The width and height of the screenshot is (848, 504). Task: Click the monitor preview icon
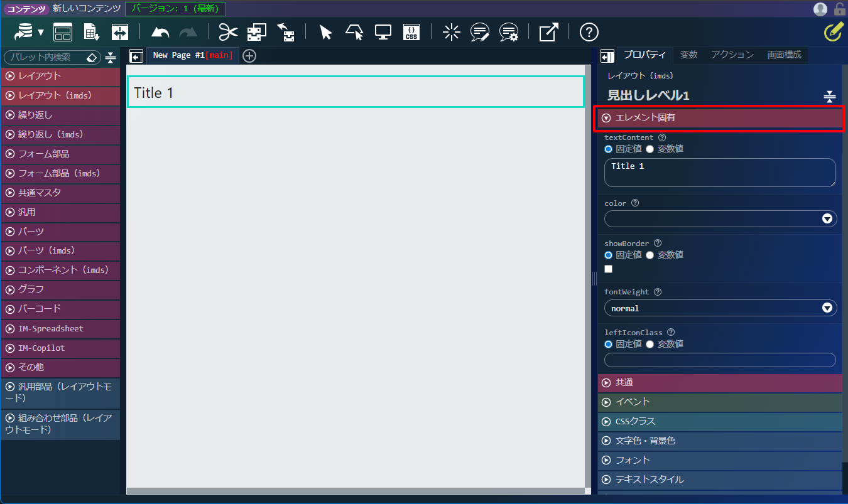pos(383,32)
